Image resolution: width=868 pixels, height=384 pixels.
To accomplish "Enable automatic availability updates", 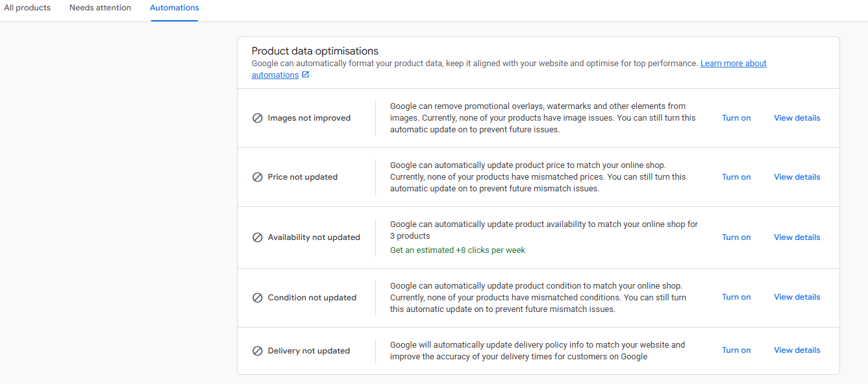I will (736, 237).
